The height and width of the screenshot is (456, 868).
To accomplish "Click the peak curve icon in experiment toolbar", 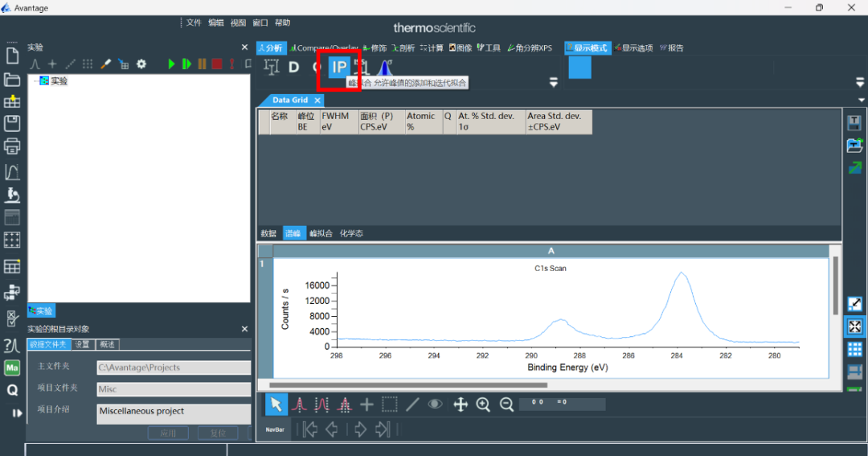I will [x=35, y=64].
